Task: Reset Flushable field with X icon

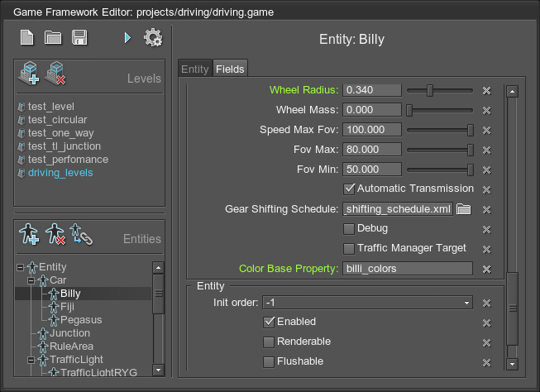Action: (x=486, y=362)
